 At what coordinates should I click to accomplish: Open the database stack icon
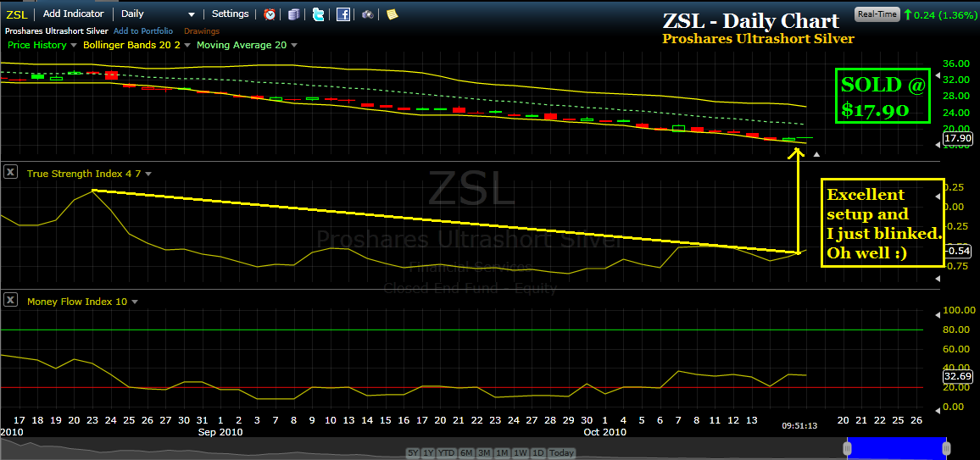pos(294,14)
